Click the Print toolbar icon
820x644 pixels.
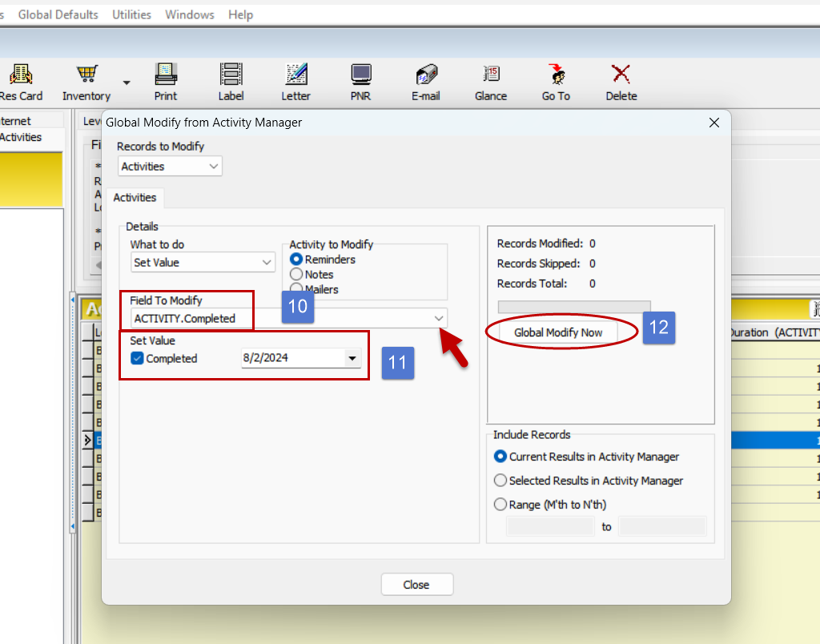coord(166,75)
